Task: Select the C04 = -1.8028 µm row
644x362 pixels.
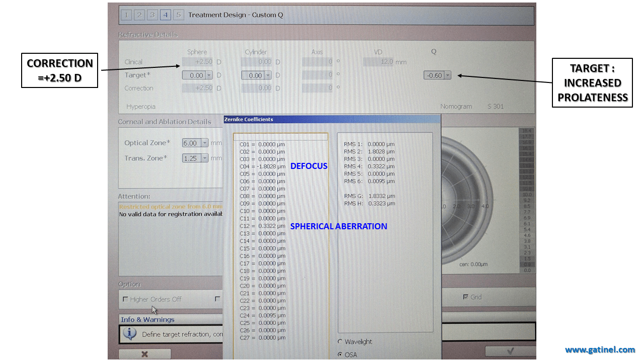Action: pos(262,166)
